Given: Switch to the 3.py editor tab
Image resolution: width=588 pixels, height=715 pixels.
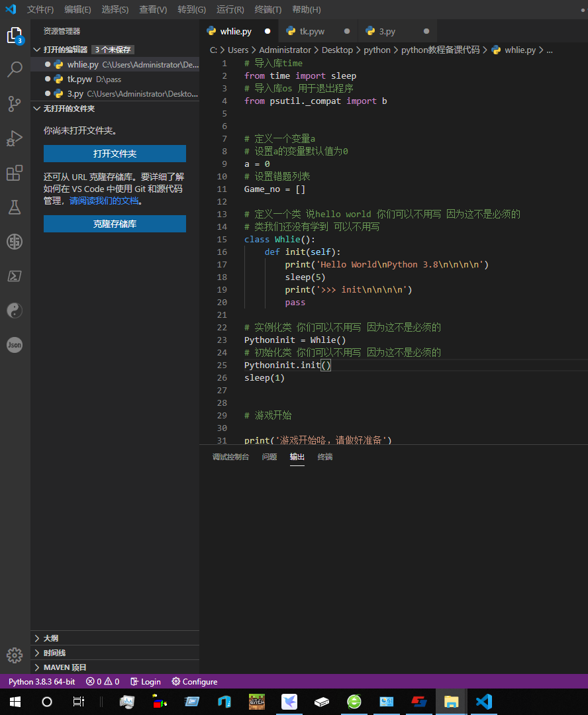Looking at the screenshot, I should pos(397,31).
